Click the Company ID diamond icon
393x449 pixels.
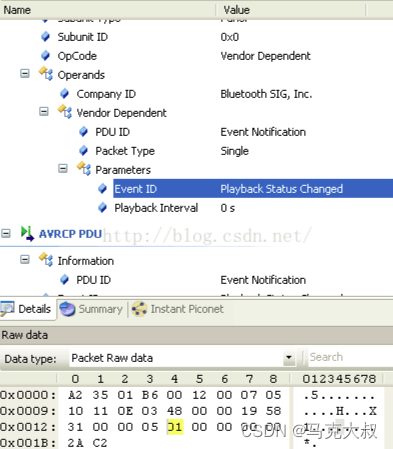coord(64,94)
